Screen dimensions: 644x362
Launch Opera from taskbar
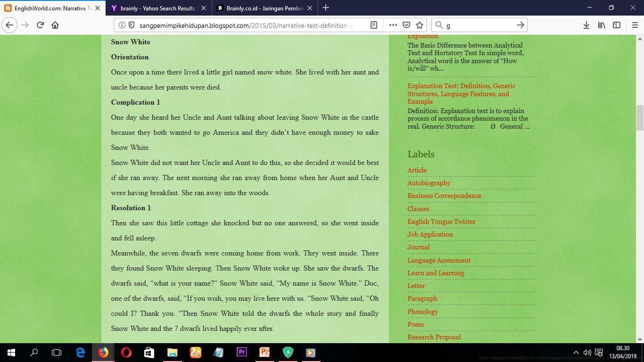(126, 353)
